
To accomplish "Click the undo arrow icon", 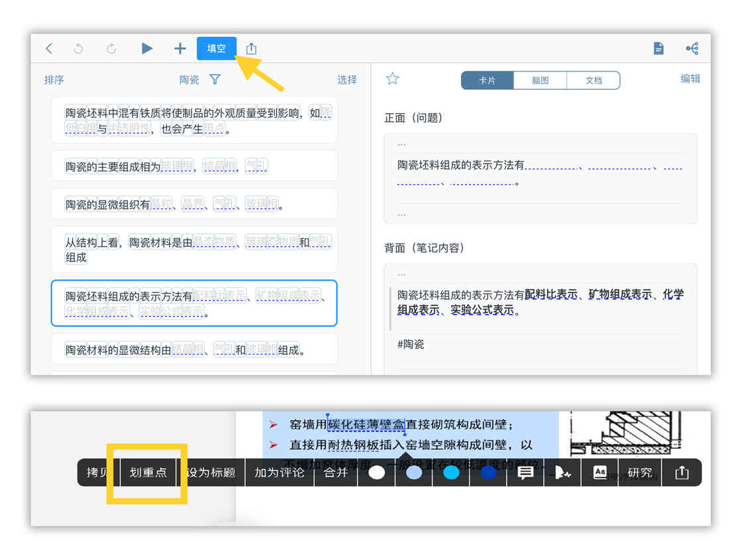I will tap(79, 48).
